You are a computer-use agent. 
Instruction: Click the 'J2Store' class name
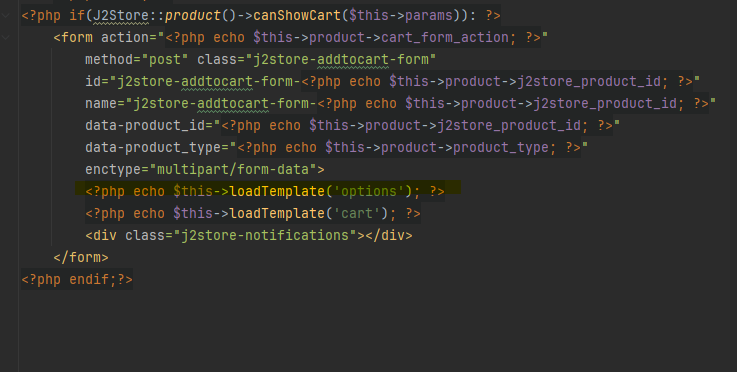coord(121,16)
